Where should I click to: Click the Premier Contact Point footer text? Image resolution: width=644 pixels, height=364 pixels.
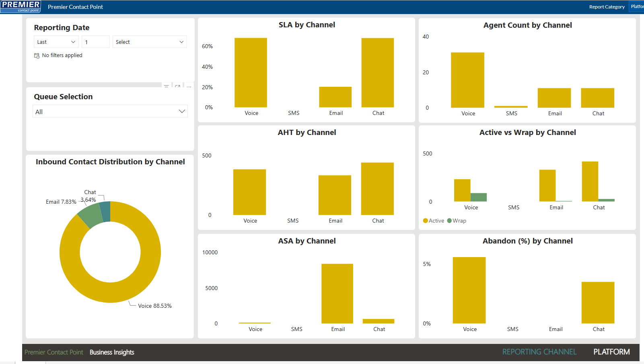[x=54, y=352]
